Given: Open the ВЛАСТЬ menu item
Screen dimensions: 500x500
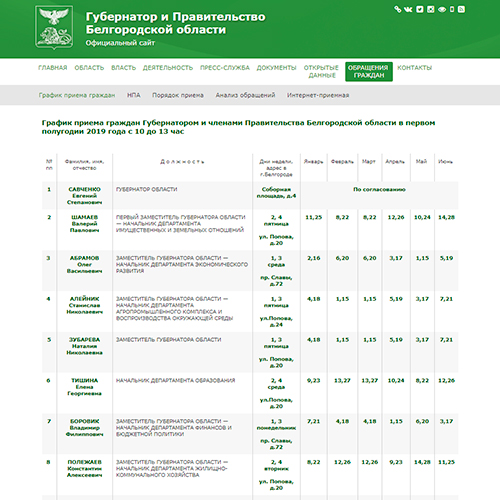Looking at the screenshot, I should click(123, 68).
